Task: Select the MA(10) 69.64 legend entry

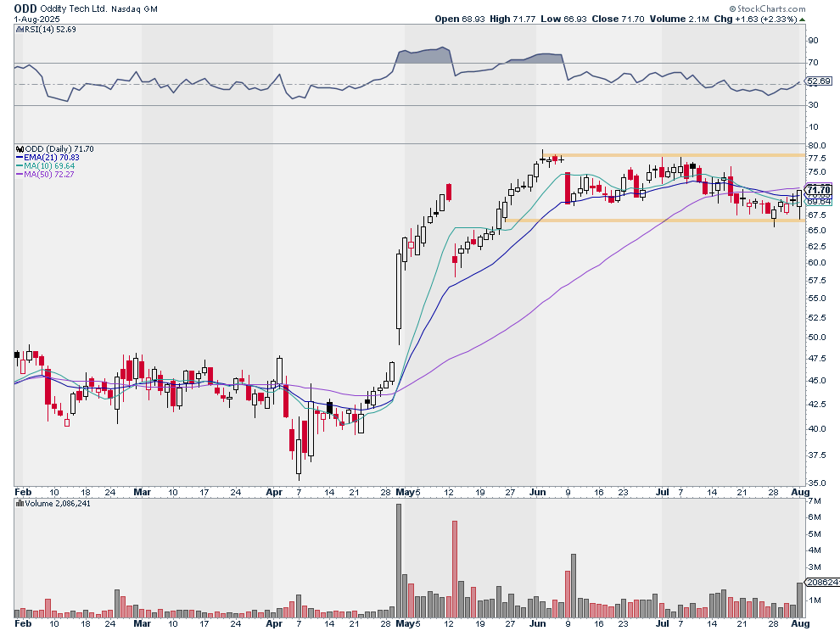Action: [x=46, y=166]
